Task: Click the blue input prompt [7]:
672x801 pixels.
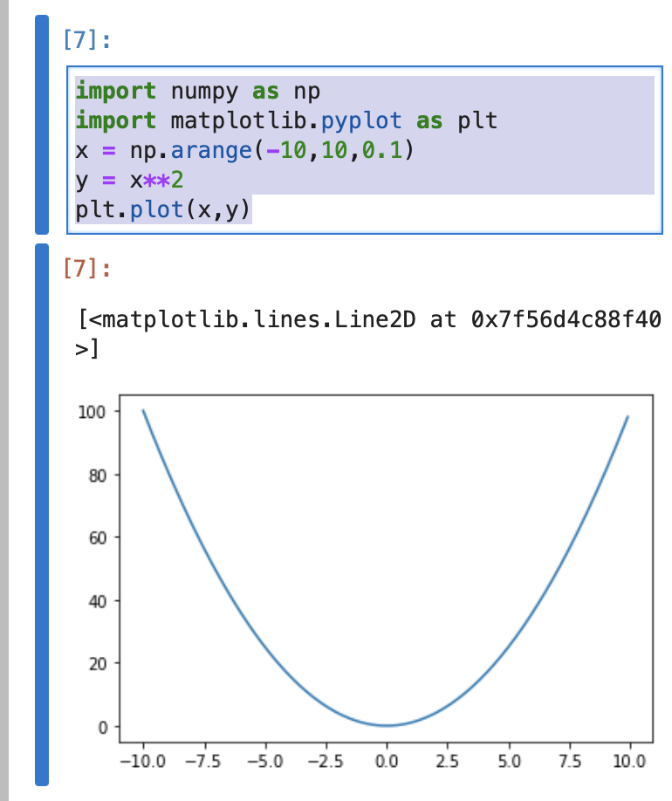Action: coord(88,40)
